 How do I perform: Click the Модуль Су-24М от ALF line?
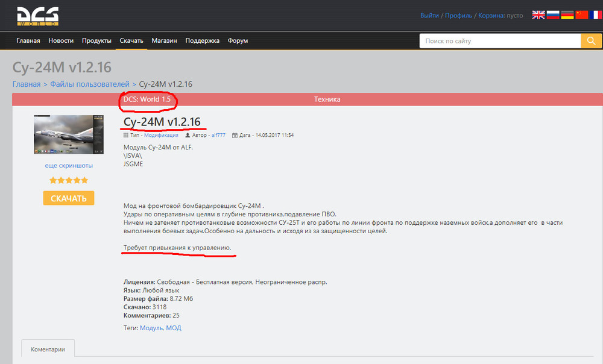[158, 147]
